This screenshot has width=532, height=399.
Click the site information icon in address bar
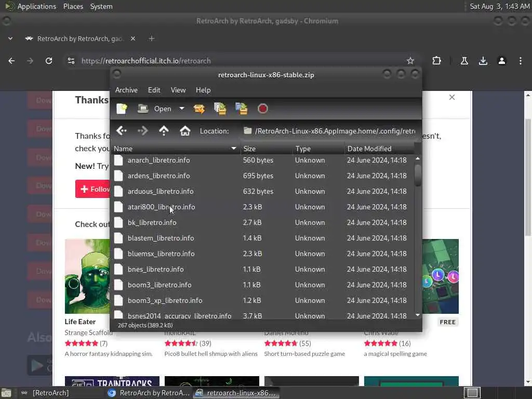pyautogui.click(x=71, y=61)
